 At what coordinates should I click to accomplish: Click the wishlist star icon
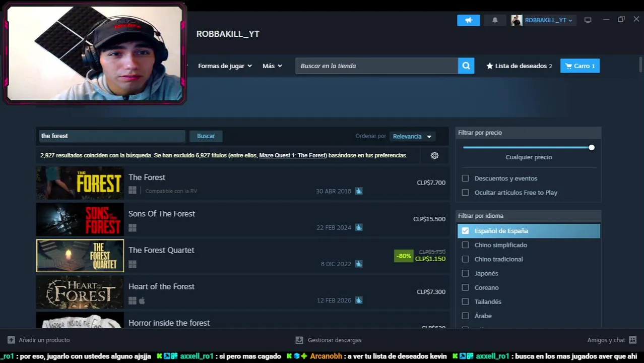489,66
